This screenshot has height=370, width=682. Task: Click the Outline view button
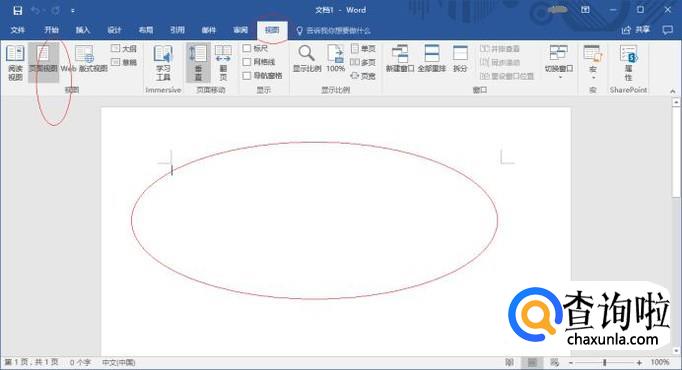(x=124, y=48)
